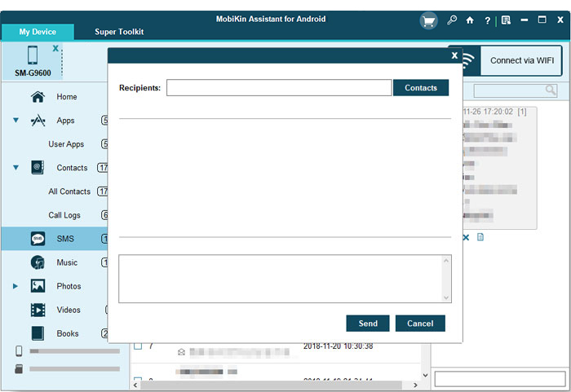Click the Videos film icon
Viewport: 571px width, 392px height.
tap(38, 310)
